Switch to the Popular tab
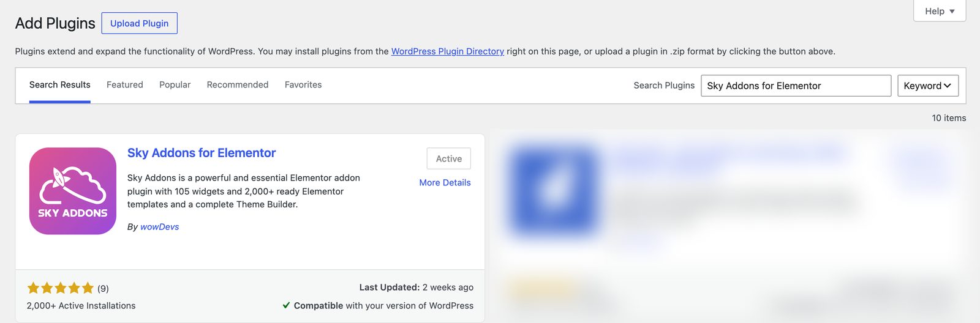980x323 pixels. tap(175, 85)
